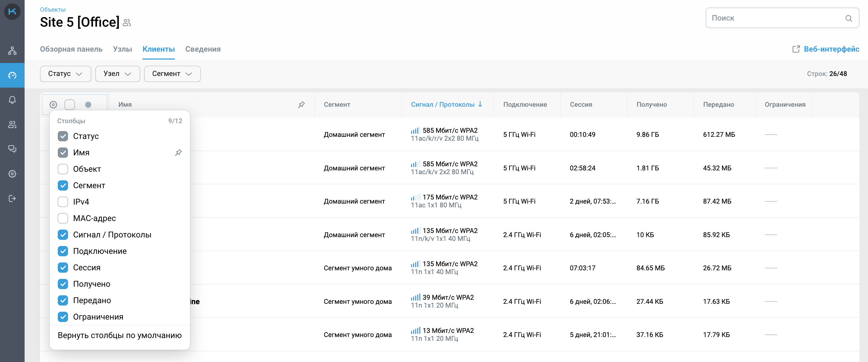Click the share users icon beside site title
This screenshot has width=868, height=362.
(x=127, y=23)
